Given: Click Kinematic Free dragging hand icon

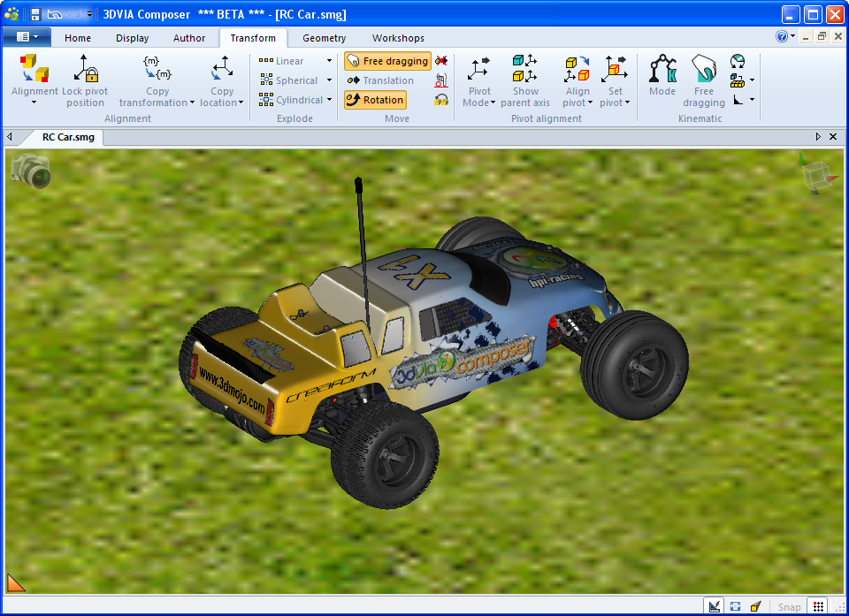Looking at the screenshot, I should point(703,69).
